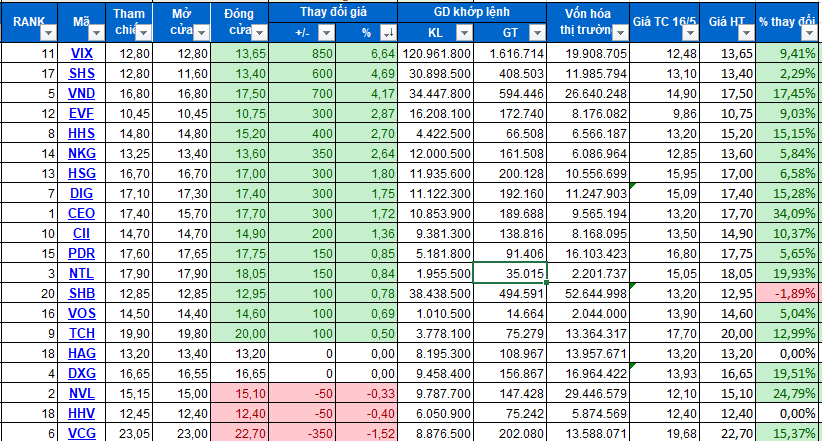The width and height of the screenshot is (822, 441).
Task: Open the Giá TC 16/5 filter dropdown
Action: point(690,33)
